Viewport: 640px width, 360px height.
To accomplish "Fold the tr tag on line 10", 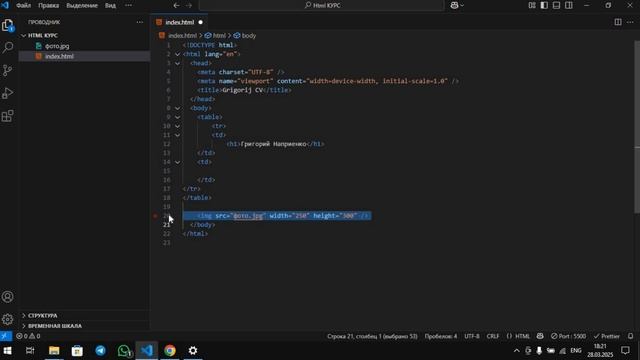I will 178,126.
